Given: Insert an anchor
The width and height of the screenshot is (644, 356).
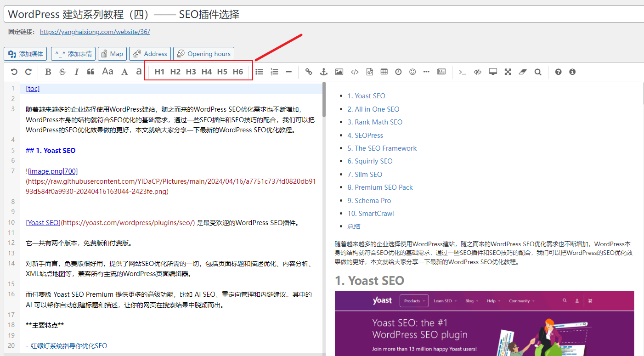Looking at the screenshot, I should (323, 72).
